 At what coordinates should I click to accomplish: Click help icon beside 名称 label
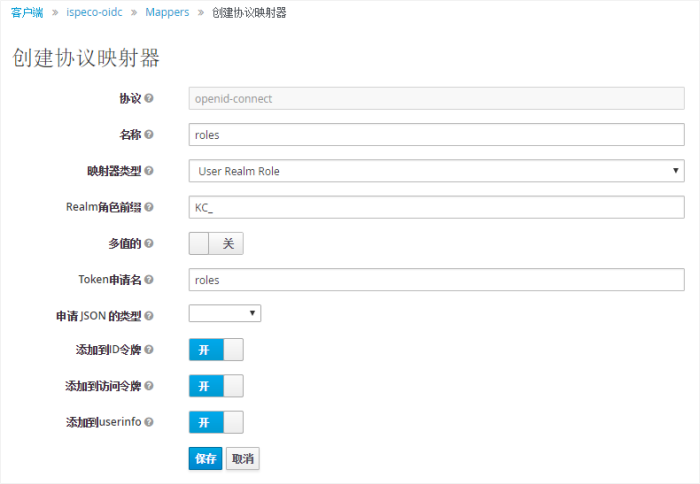pyautogui.click(x=149, y=135)
